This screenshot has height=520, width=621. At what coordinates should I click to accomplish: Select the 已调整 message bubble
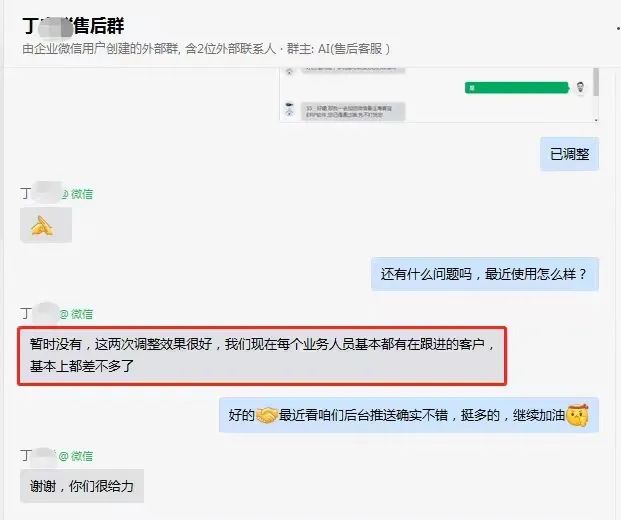coord(570,154)
